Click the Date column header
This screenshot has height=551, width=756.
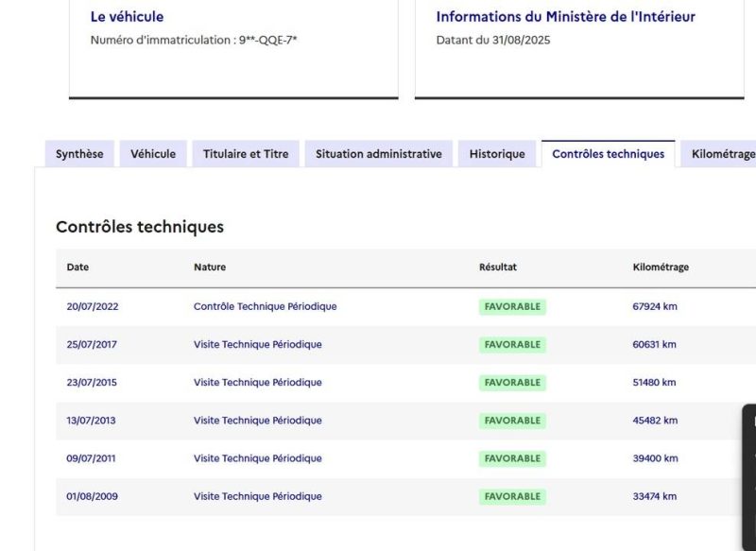point(77,267)
